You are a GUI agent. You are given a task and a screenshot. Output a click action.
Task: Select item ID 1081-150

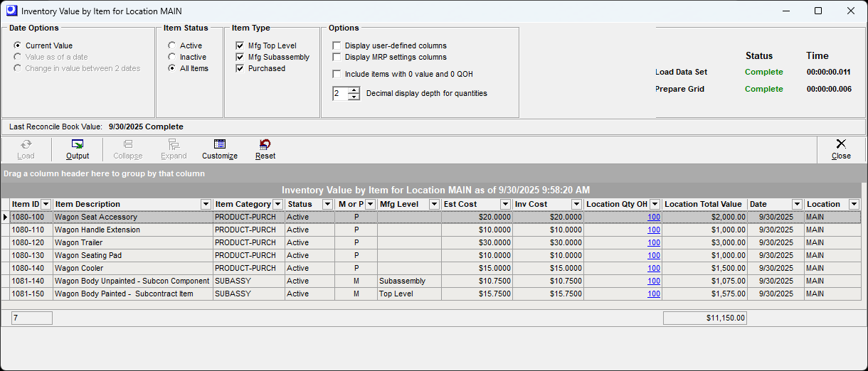(31, 294)
